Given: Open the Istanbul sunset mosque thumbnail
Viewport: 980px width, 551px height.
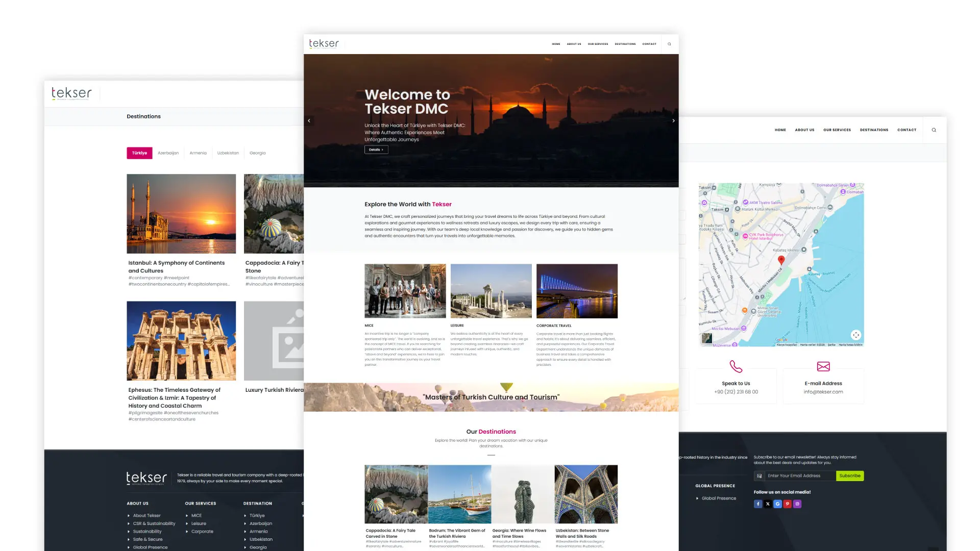Looking at the screenshot, I should [181, 214].
